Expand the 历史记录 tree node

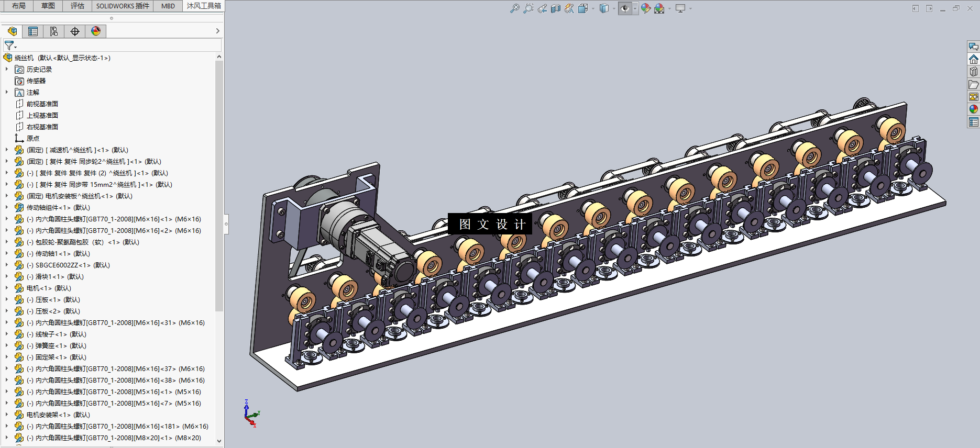click(x=7, y=69)
